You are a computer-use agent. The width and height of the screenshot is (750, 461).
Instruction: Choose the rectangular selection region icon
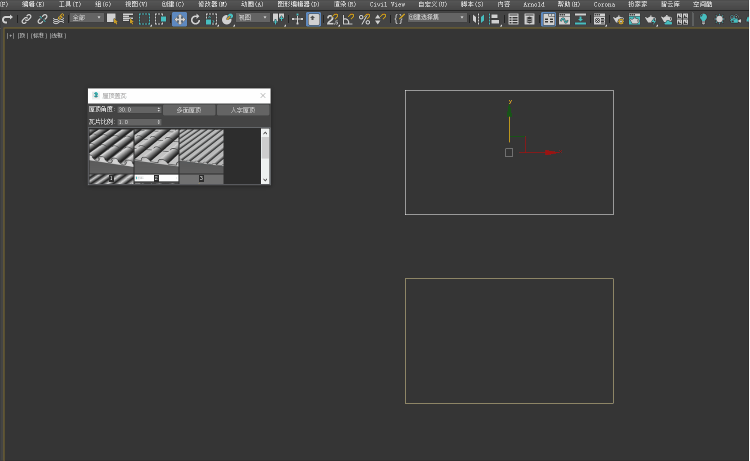(x=144, y=19)
